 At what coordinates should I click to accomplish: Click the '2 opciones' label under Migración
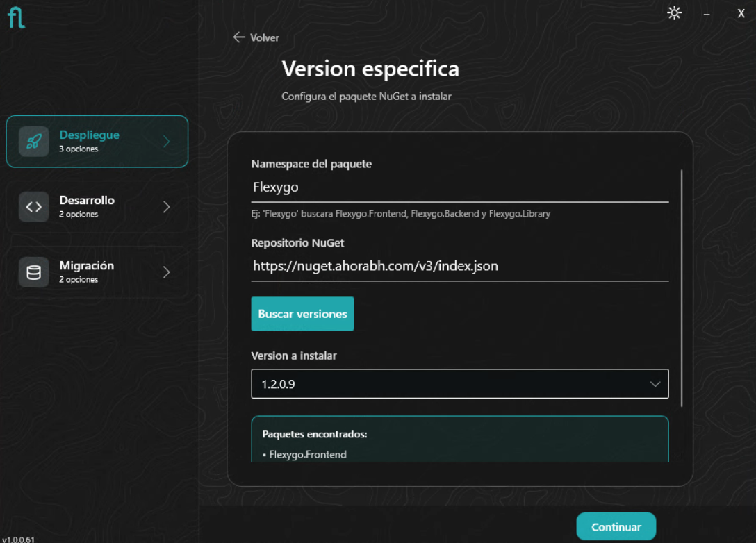pos(79,280)
